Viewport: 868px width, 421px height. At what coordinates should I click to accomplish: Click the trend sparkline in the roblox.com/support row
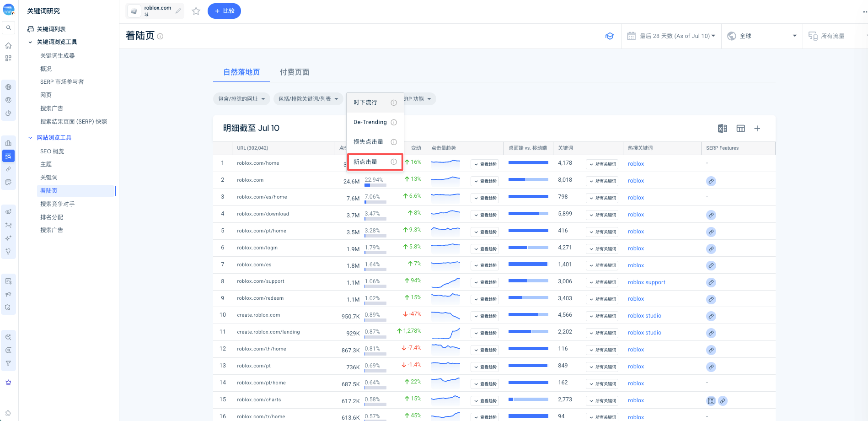pos(445,282)
